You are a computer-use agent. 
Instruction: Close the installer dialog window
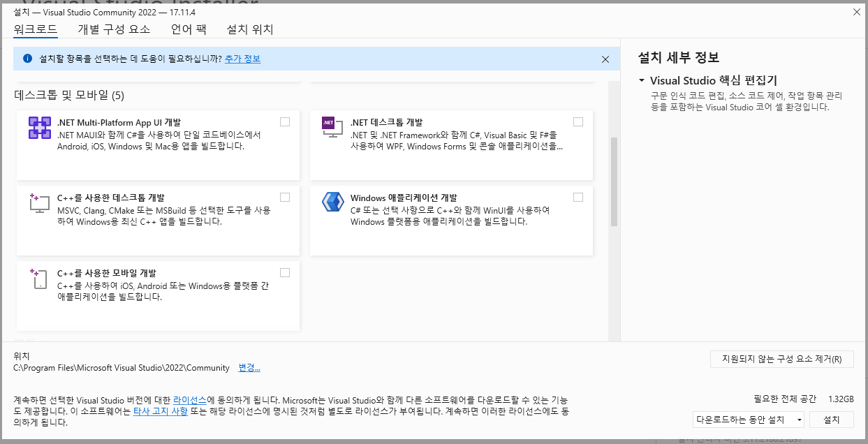pyautogui.click(x=857, y=12)
